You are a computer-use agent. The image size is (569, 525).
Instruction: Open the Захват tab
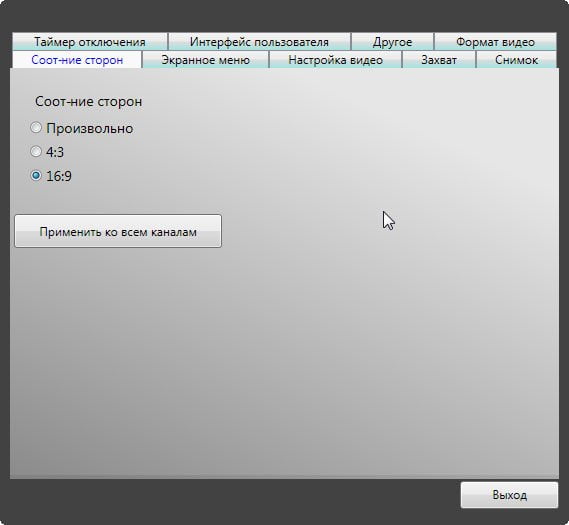[x=439, y=60]
